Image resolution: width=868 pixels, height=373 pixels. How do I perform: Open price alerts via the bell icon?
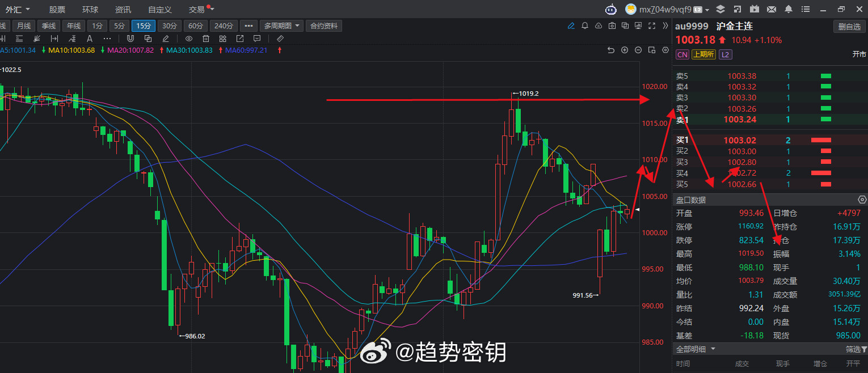(x=585, y=26)
